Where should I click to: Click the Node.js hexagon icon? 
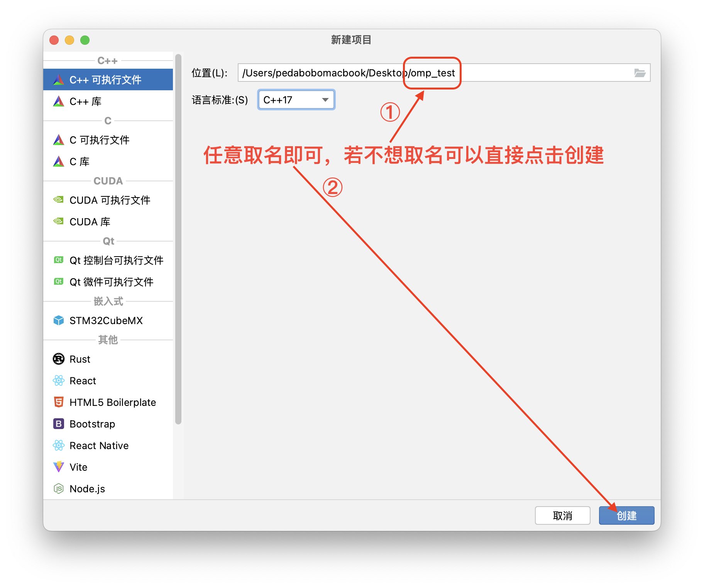click(x=59, y=488)
